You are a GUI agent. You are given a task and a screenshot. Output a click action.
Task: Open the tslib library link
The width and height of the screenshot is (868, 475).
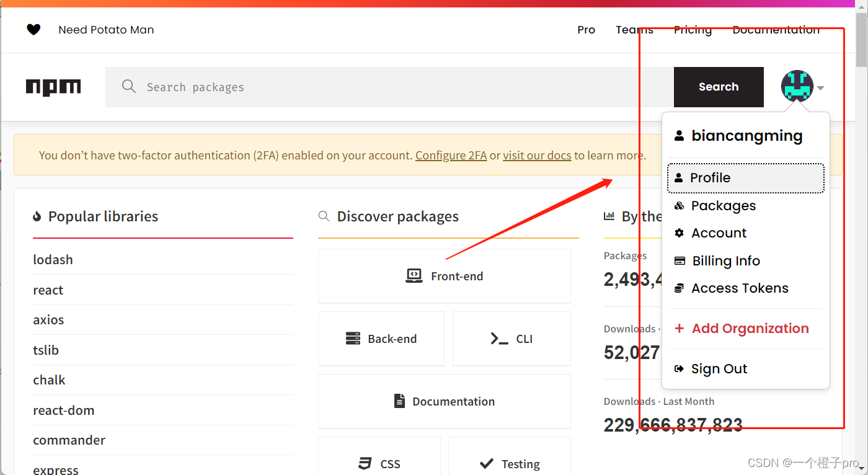(46, 350)
